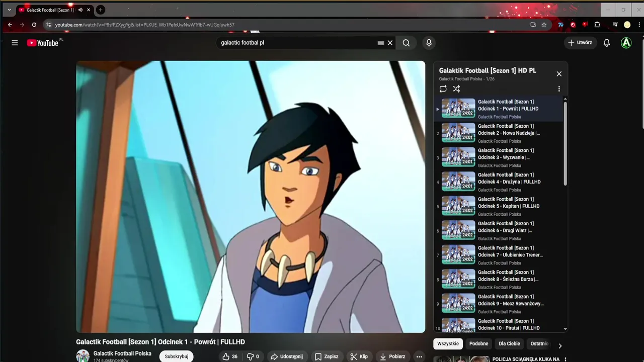Click the video player to pause

coord(251,197)
